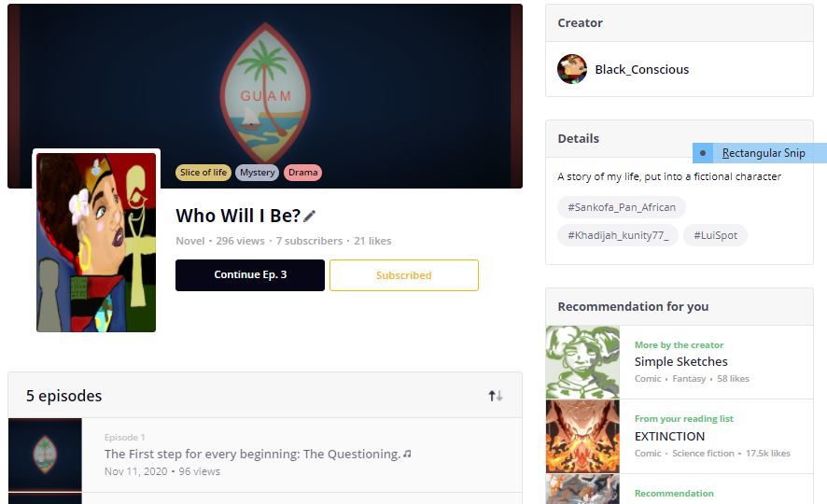The height and width of the screenshot is (504, 827).
Task: Open the #Khadijah_kunity77_ hashtag
Action: click(618, 235)
